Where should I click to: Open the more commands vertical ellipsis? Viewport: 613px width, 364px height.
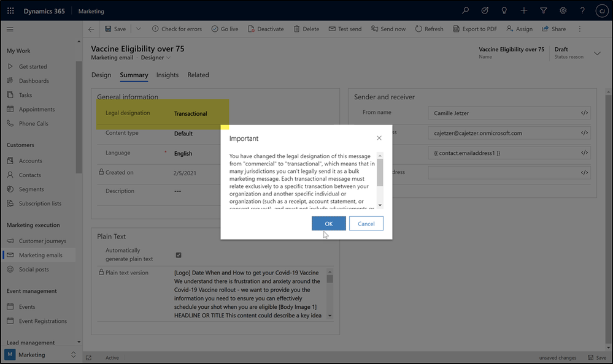[580, 29]
